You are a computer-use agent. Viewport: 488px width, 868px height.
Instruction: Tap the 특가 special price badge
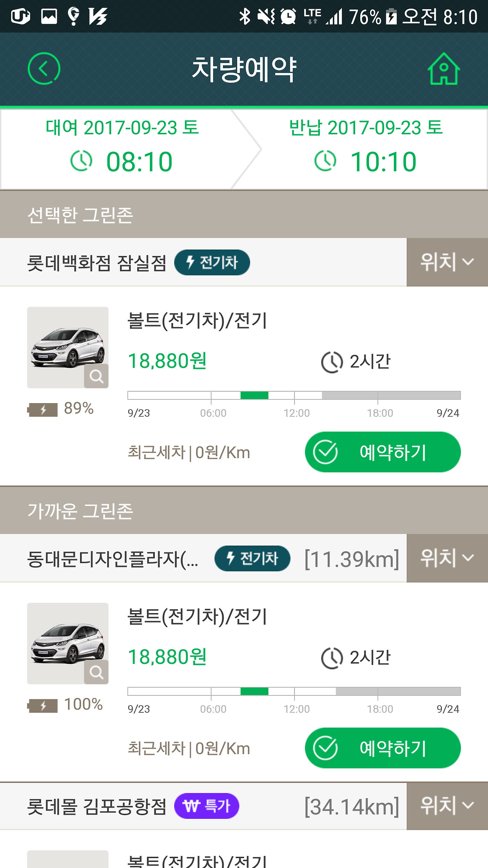point(207,806)
